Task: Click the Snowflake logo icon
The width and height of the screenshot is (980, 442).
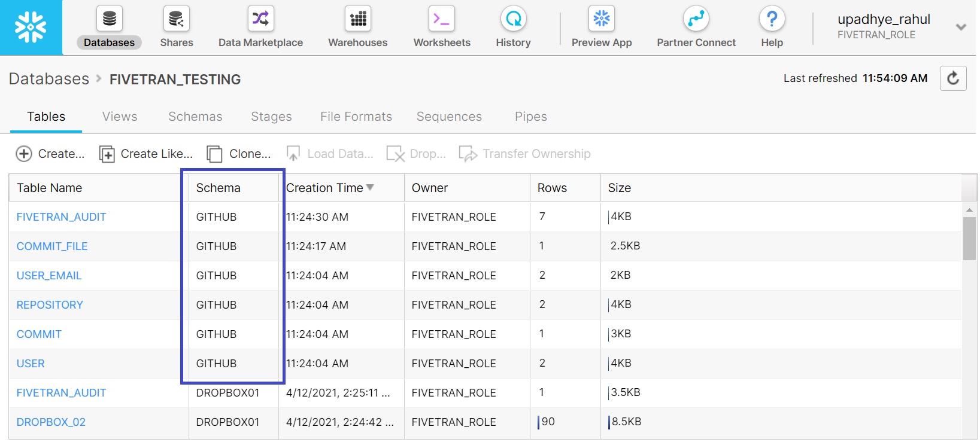Action: coord(31,28)
